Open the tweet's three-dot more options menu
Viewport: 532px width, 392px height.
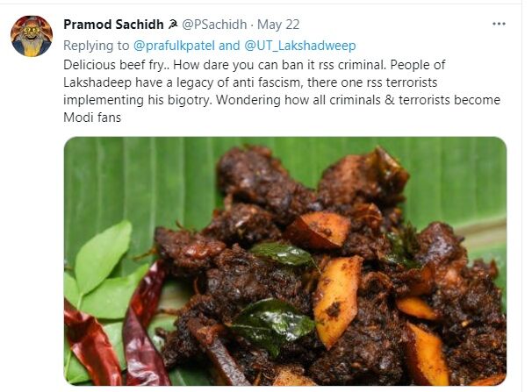500,24
